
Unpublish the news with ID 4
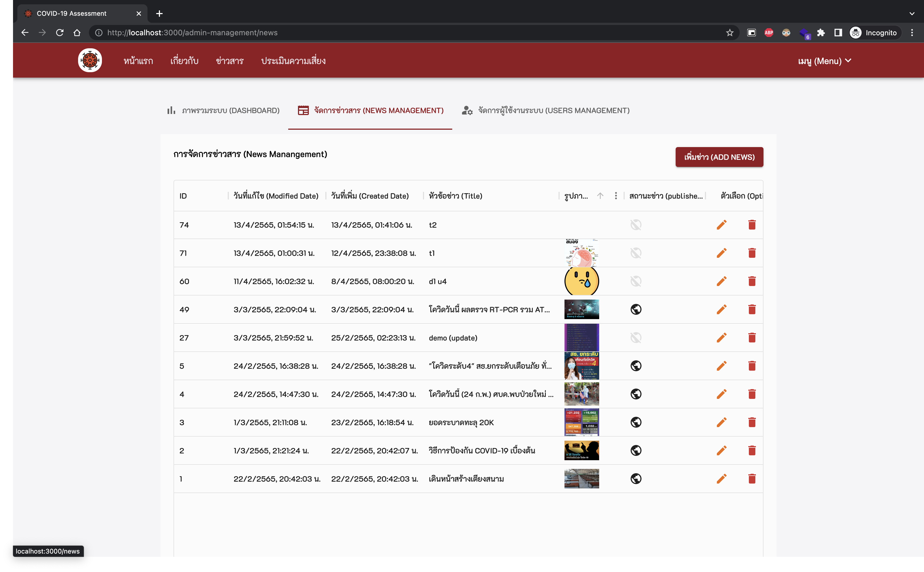pyautogui.click(x=636, y=394)
